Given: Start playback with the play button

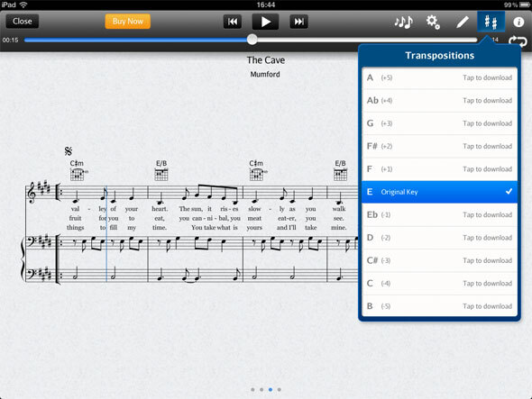Looking at the screenshot, I should click(265, 22).
